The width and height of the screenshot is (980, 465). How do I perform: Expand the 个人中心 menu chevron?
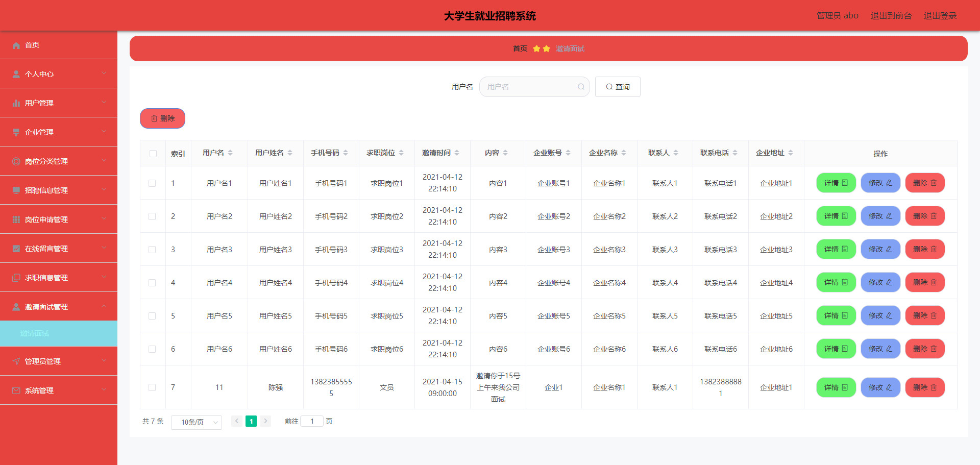coord(104,74)
